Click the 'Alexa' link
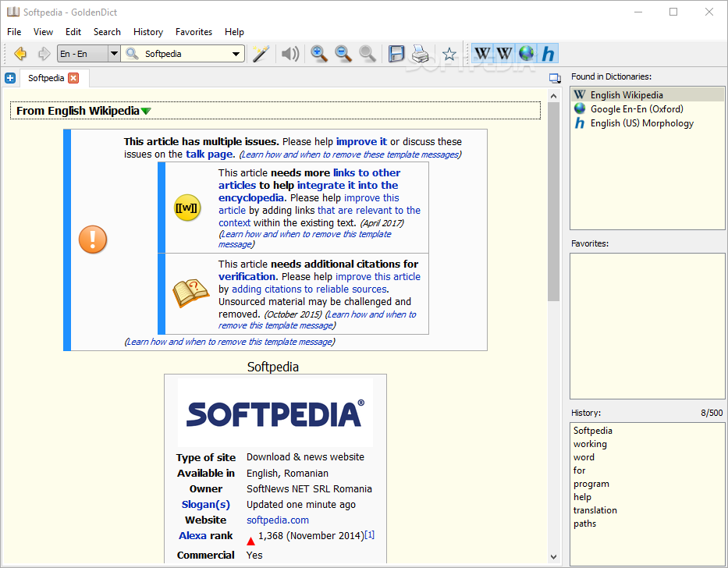 point(193,535)
